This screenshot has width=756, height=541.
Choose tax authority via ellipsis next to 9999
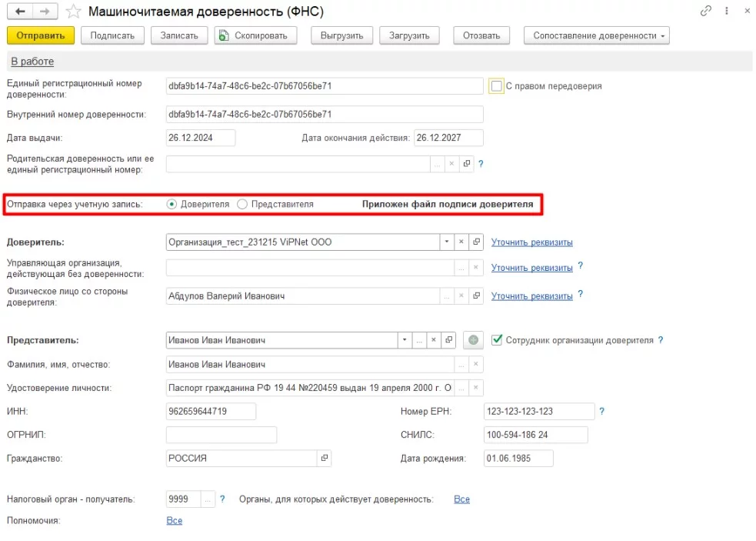[208, 499]
